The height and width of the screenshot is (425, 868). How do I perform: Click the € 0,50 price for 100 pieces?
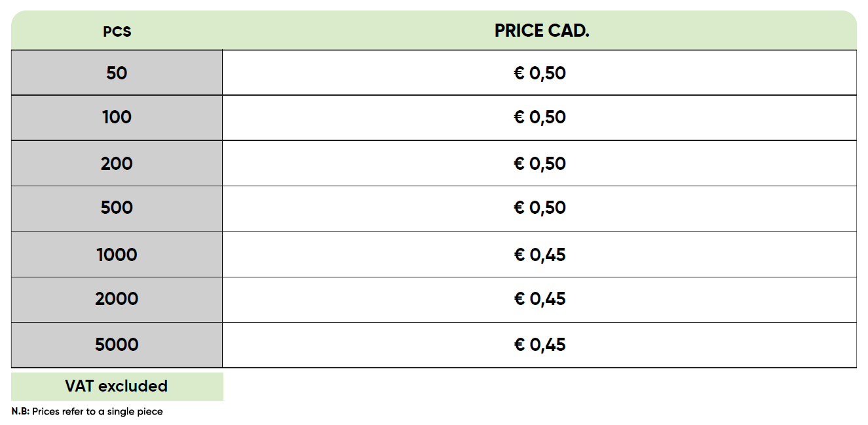click(539, 117)
